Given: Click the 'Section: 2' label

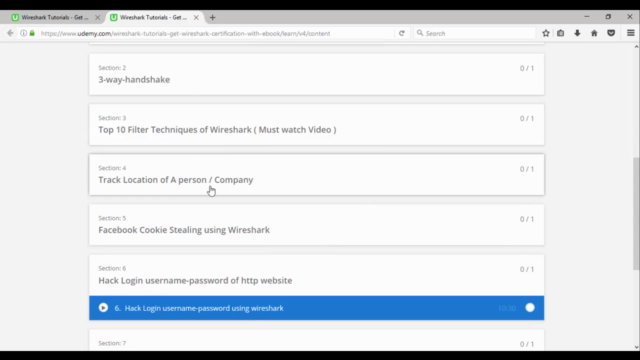Looking at the screenshot, I should pyautogui.click(x=112, y=68).
